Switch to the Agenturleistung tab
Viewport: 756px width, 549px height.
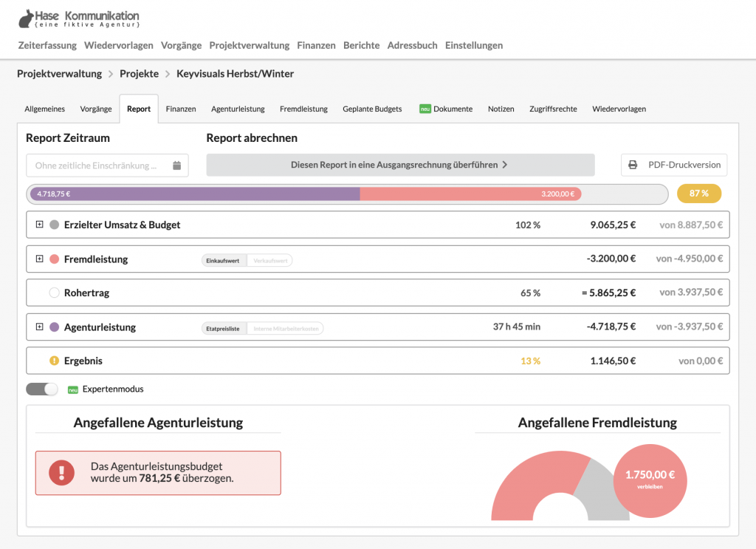pos(238,109)
